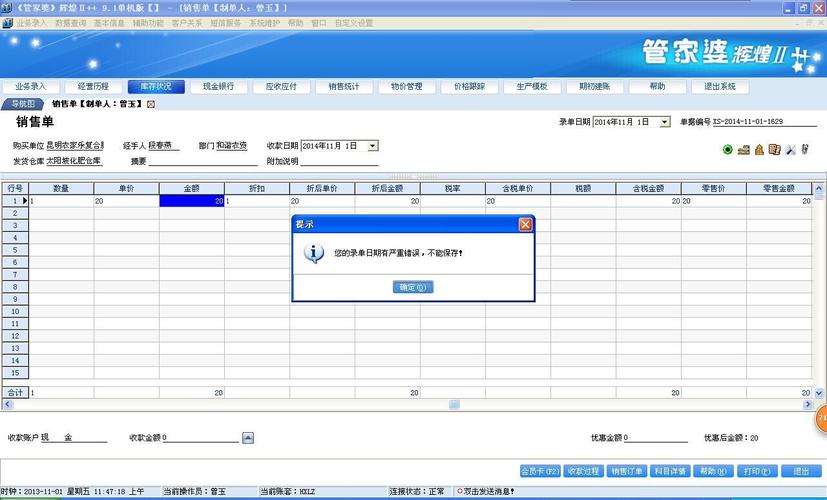The width and height of the screenshot is (827, 500).
Task: Select the 期初建账 navigation button
Action: [595, 86]
